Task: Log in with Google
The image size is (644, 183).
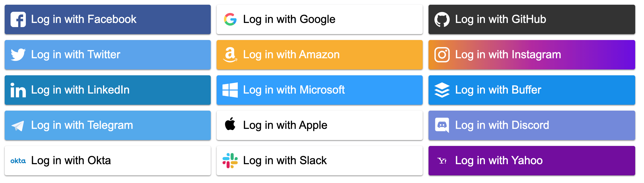Action: (x=319, y=19)
